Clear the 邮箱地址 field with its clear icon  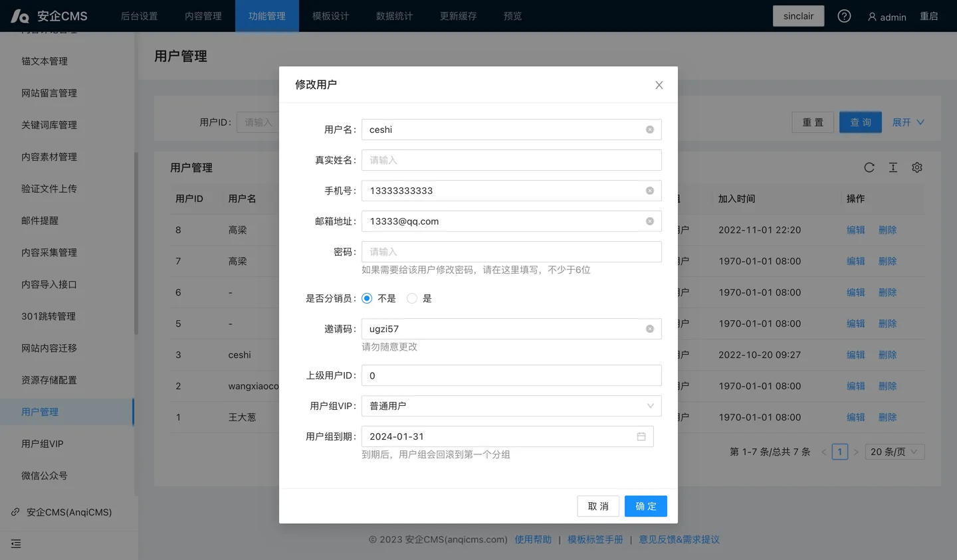click(650, 221)
